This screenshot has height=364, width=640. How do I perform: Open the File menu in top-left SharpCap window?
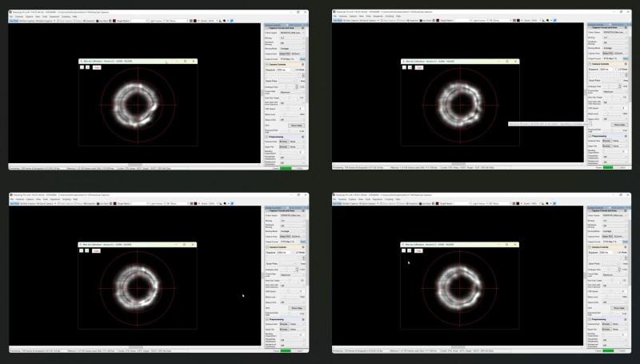point(11,17)
